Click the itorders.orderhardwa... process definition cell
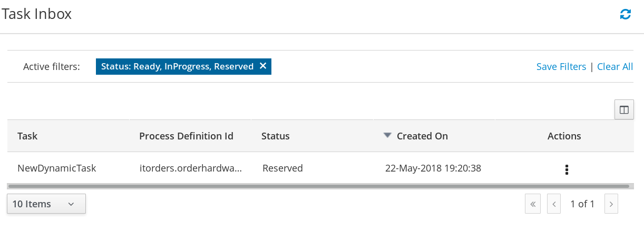 191,168
